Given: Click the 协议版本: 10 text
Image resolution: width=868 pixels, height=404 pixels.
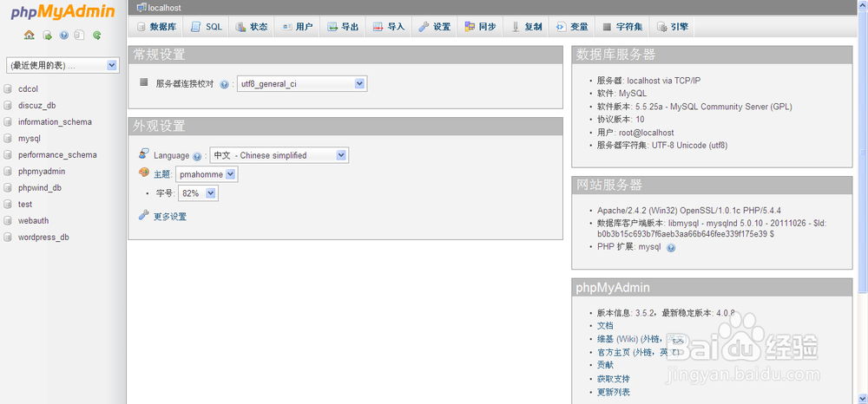Looking at the screenshot, I should [x=621, y=120].
